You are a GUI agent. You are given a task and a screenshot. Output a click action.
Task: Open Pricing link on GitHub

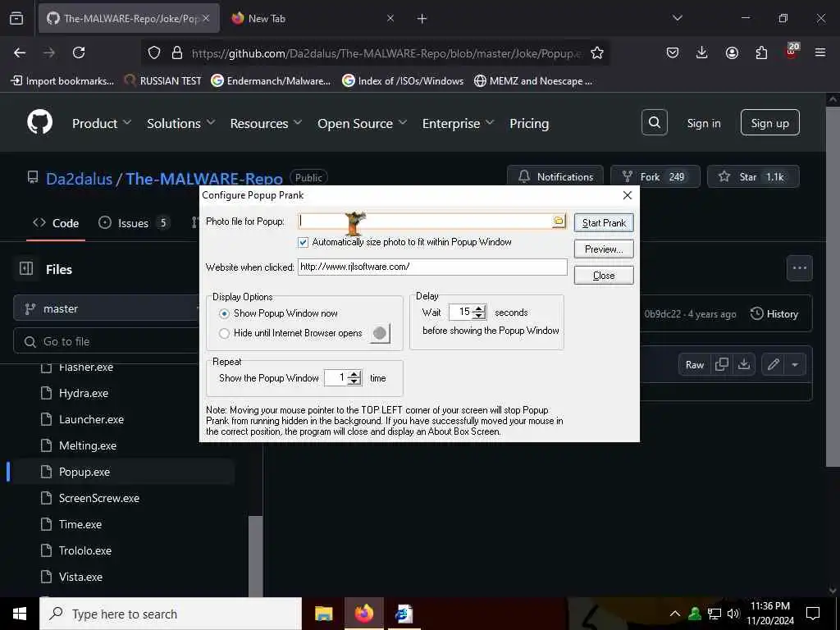[529, 123]
